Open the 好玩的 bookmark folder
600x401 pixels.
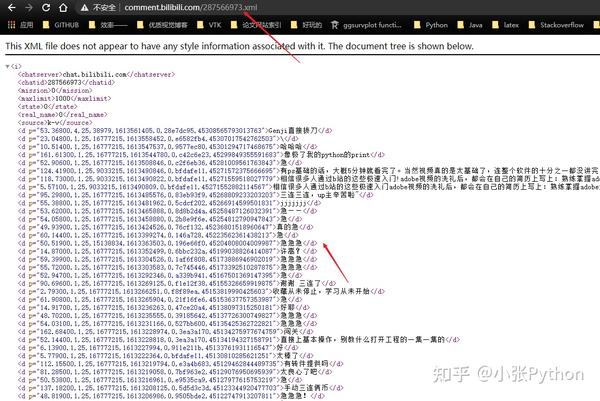(307, 25)
